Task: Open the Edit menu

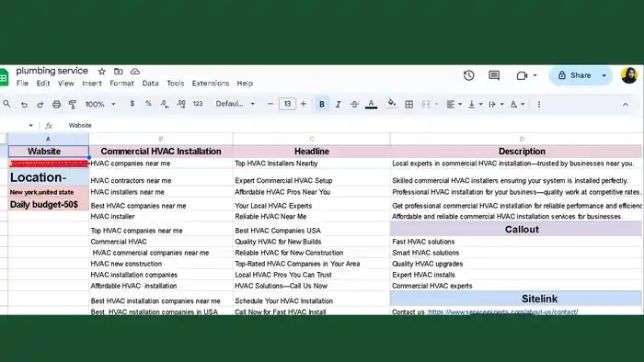Action: [x=42, y=84]
